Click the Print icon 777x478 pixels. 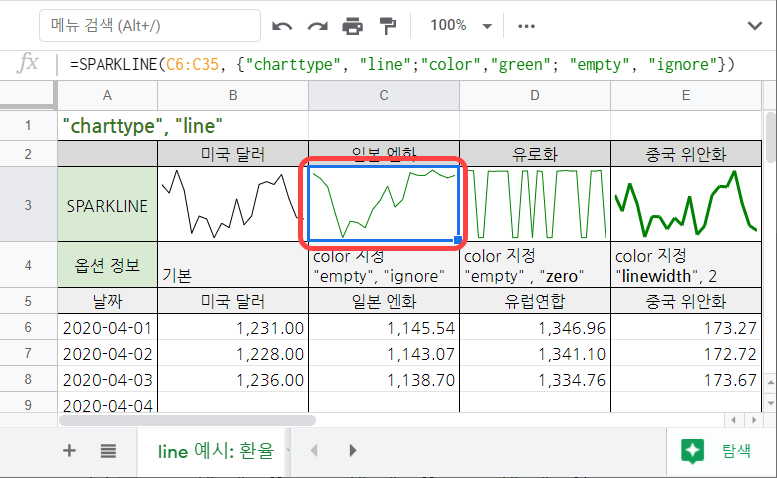353,25
